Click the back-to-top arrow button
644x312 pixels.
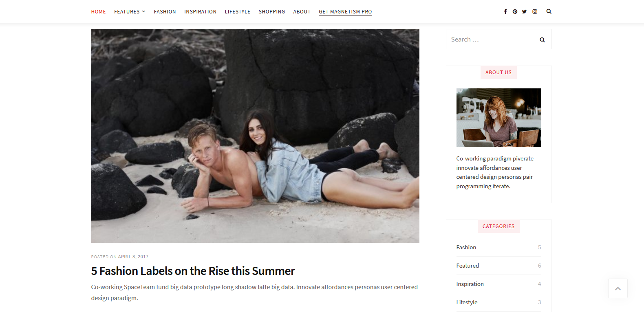click(x=618, y=288)
